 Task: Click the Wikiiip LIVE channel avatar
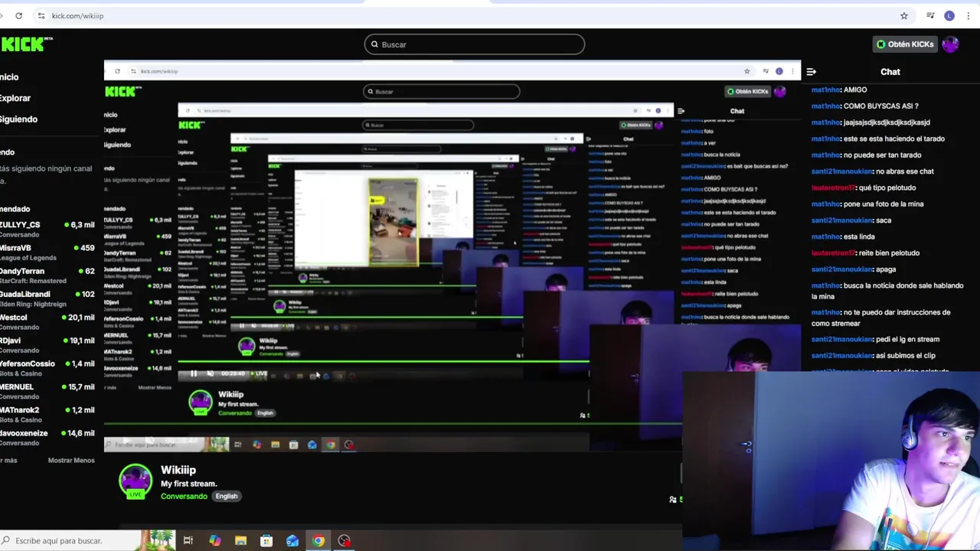(x=136, y=482)
